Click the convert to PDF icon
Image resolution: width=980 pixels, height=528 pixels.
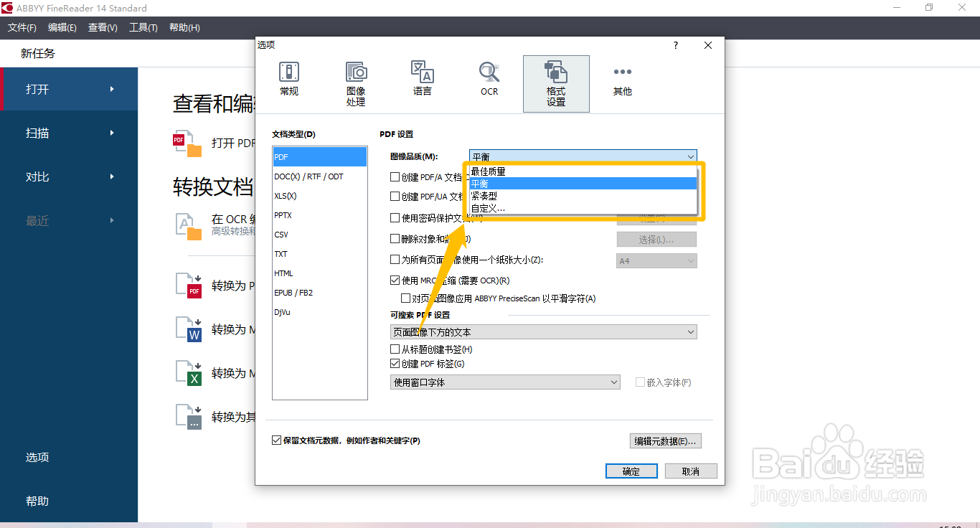(189, 286)
